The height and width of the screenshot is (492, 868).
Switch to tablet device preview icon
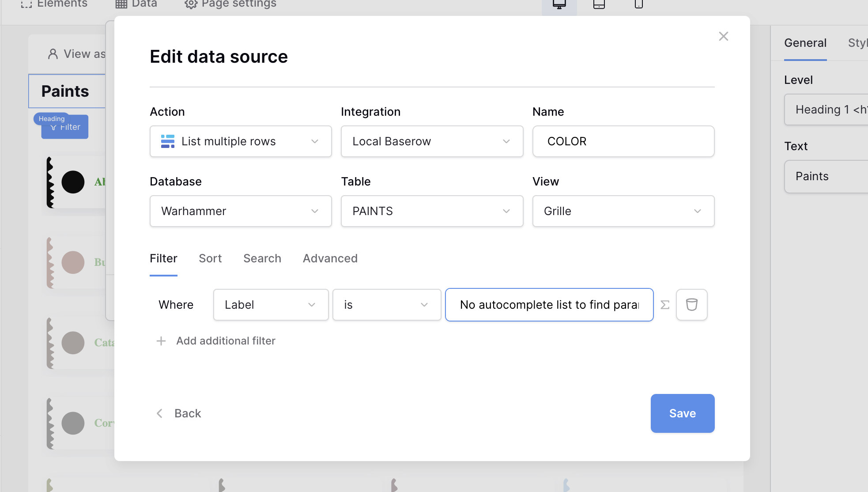coord(599,4)
